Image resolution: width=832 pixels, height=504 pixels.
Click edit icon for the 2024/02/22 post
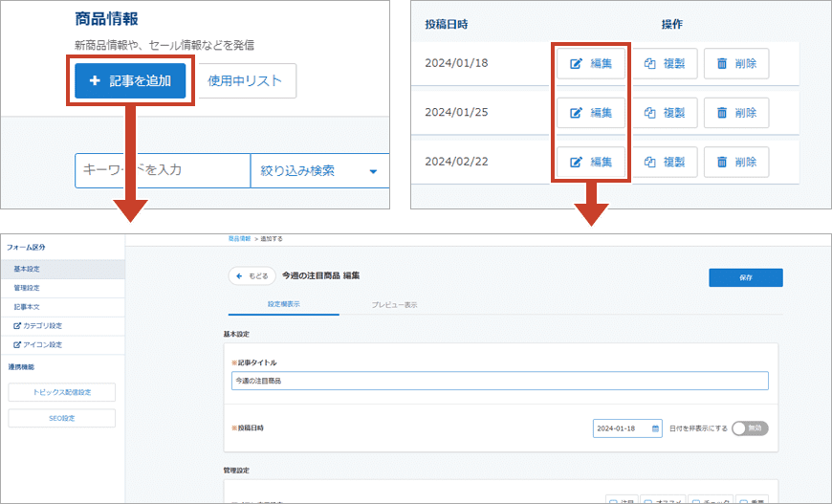click(x=577, y=162)
